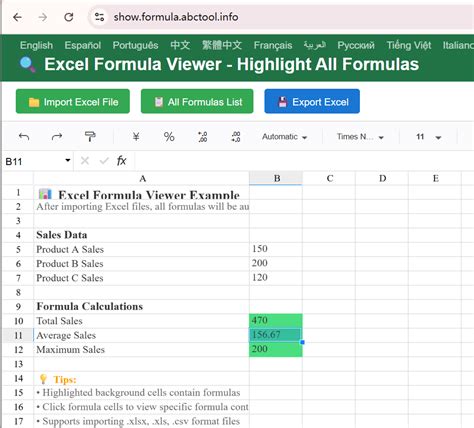Go back with the browser back arrow
The image size is (474, 428).
(x=17, y=17)
